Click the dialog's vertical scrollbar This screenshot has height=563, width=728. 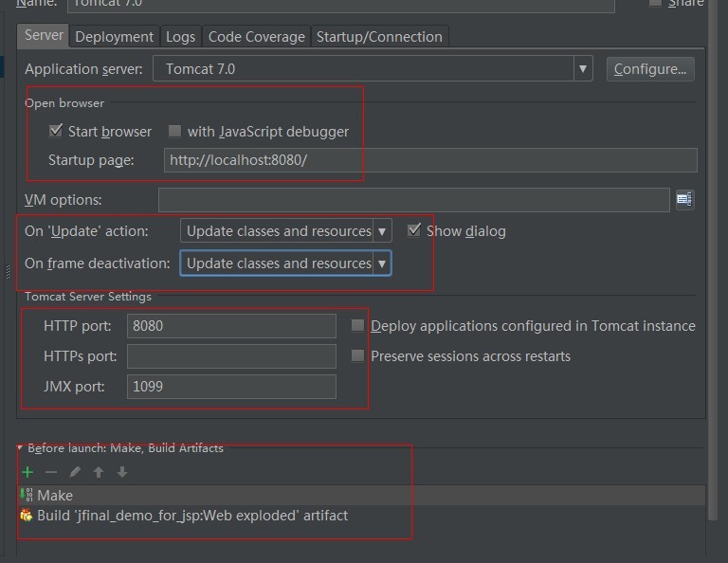tap(713, 260)
